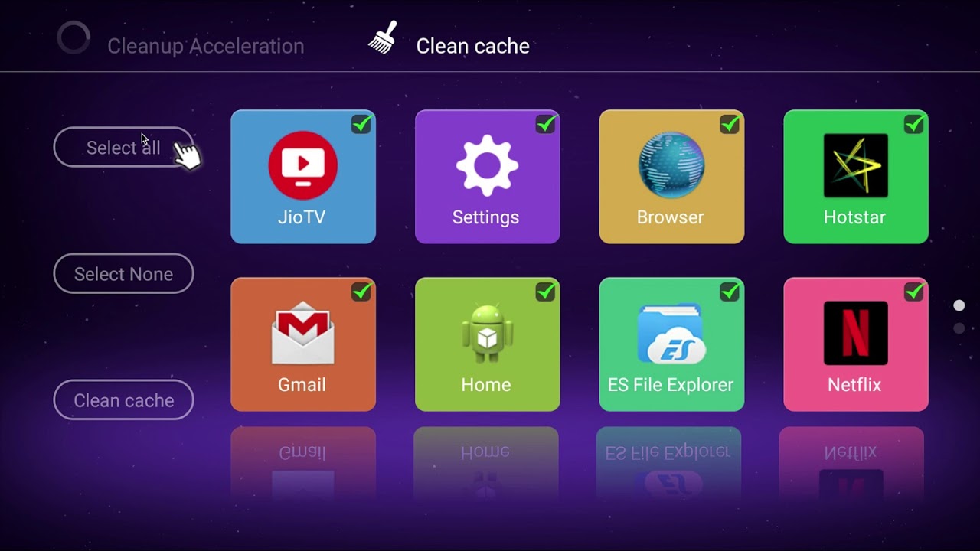Click the ES File Explorer label

(671, 385)
